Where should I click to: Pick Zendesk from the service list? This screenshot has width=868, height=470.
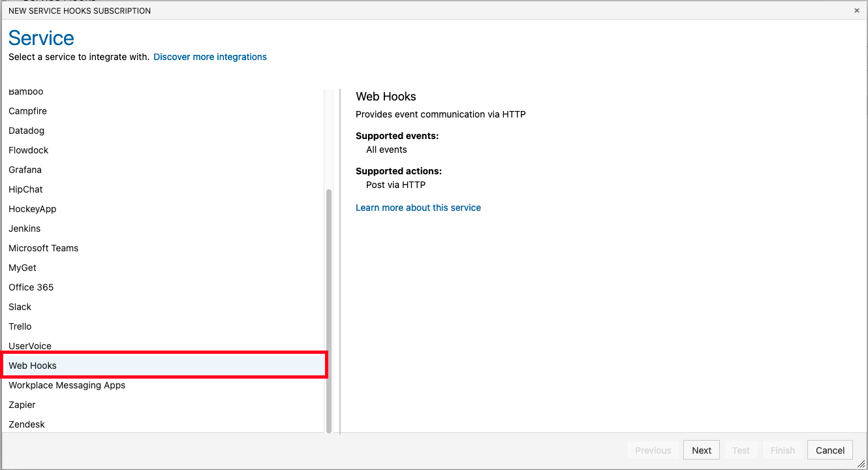[x=163, y=424]
